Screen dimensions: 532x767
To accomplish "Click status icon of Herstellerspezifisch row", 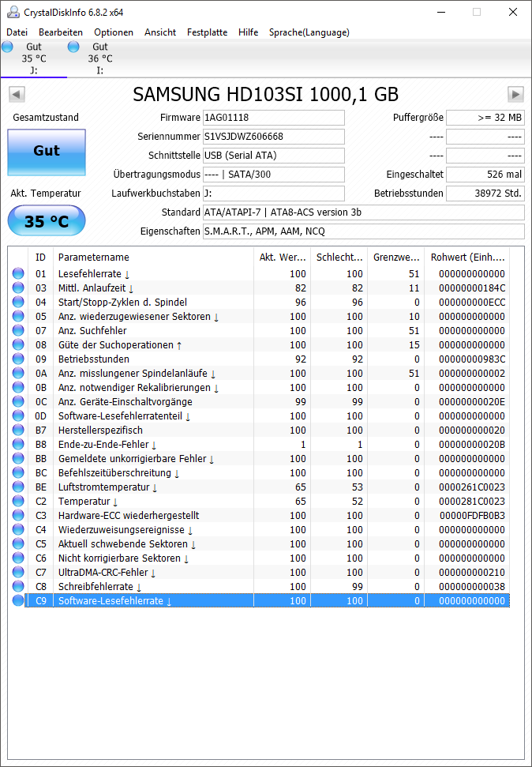I will click(x=18, y=430).
